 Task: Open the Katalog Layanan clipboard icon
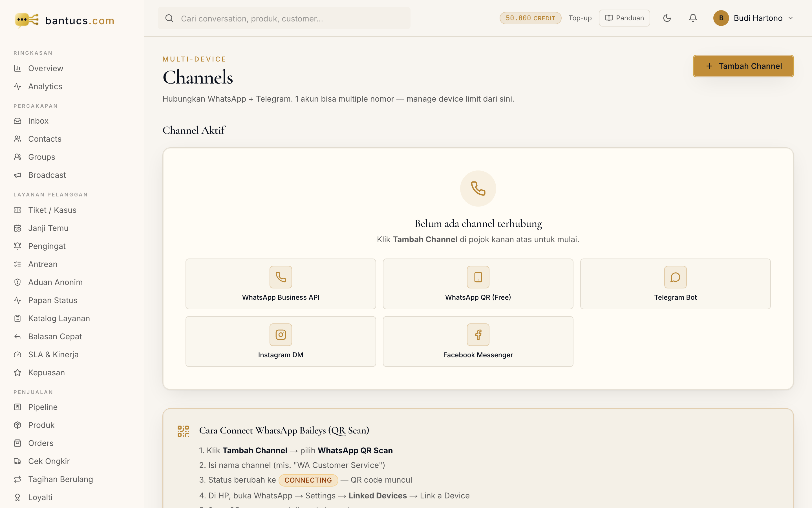(x=17, y=319)
